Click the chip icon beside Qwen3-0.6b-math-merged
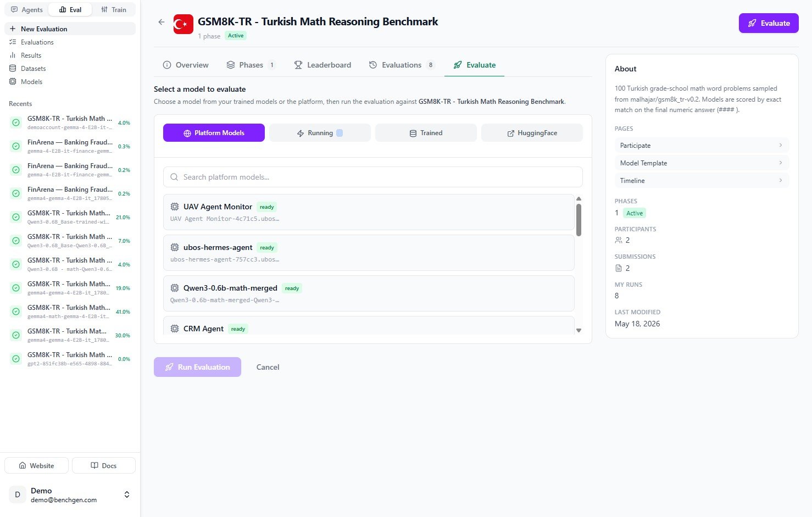 point(175,288)
